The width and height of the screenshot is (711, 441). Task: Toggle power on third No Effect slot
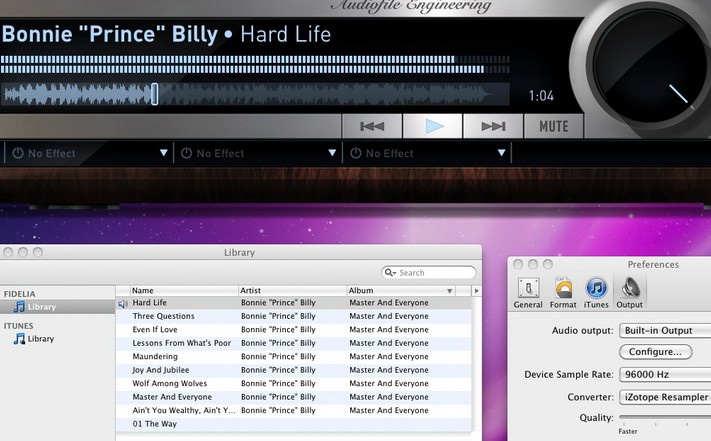click(356, 153)
